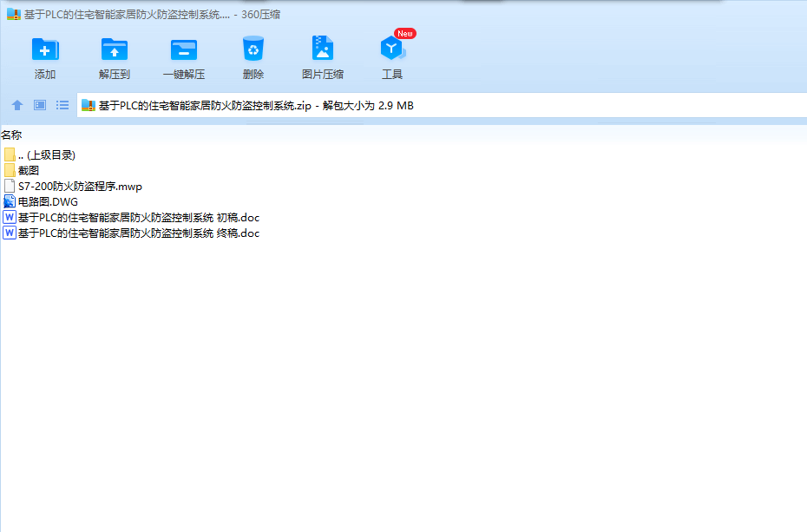This screenshot has height=532, width=807.
Task: Sort by the 名称 column header
Action: coord(11,135)
